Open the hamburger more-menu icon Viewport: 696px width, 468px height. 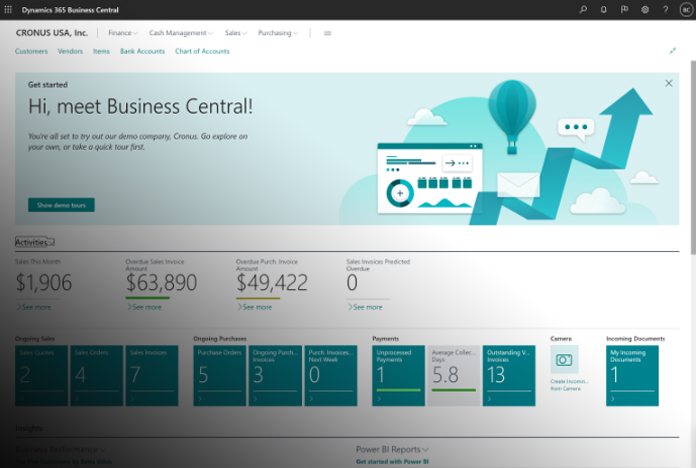coord(328,33)
